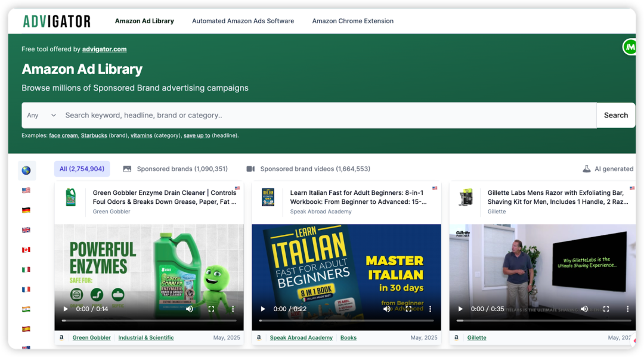Open the Any search-type dropdown
Screen dimensions: 644x357
pos(42,115)
